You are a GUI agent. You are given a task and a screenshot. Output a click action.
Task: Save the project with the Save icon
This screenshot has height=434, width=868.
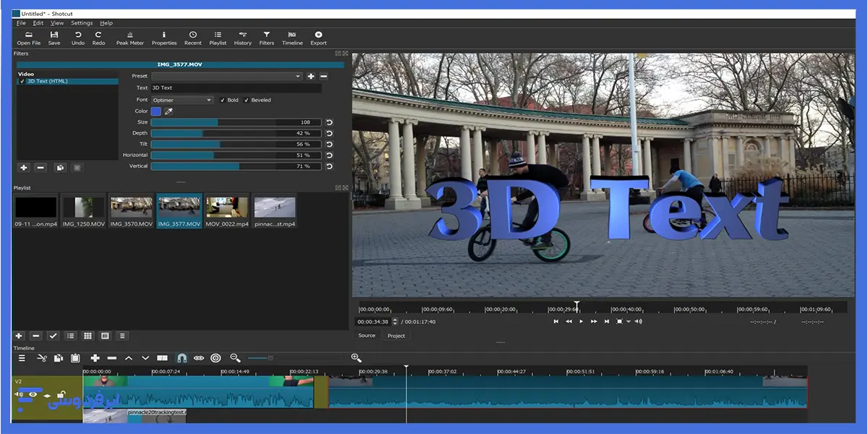tap(54, 38)
